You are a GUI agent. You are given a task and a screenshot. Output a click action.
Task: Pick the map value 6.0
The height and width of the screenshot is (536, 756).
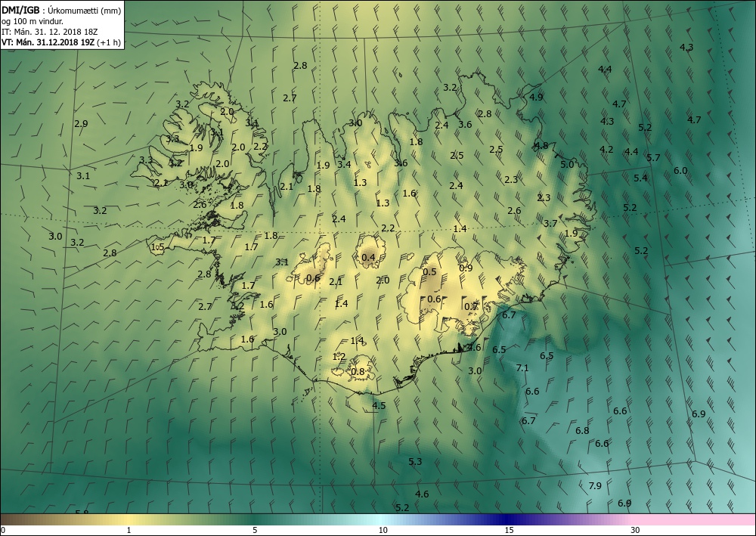click(680, 170)
